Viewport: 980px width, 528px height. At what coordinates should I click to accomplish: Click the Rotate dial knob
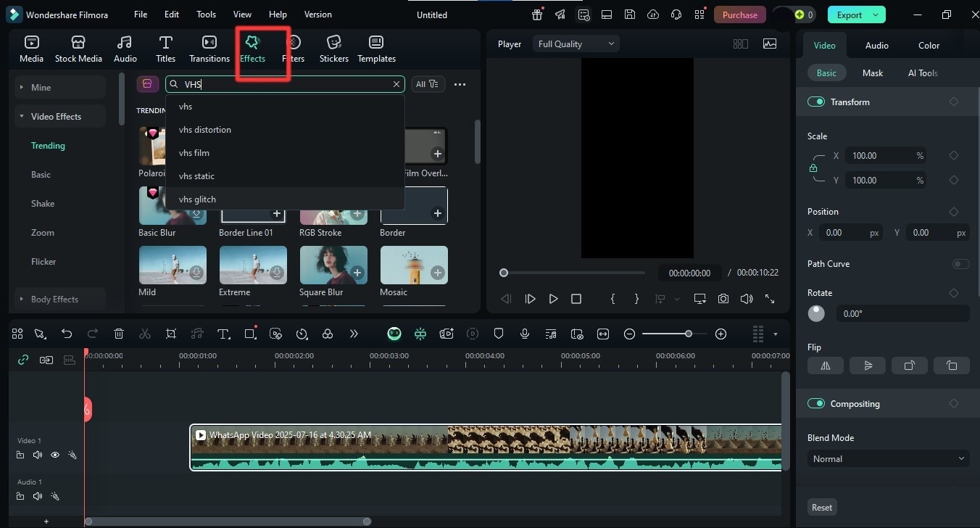point(816,313)
